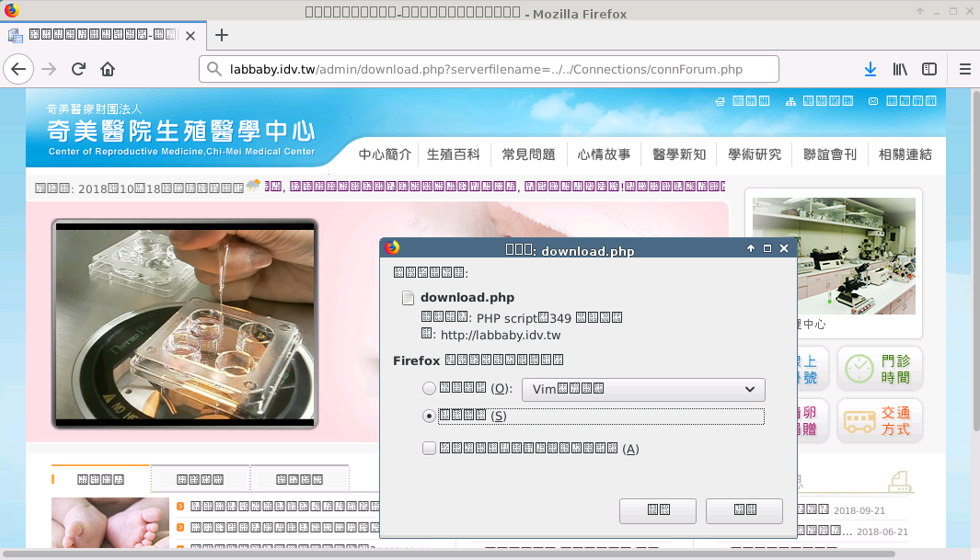This screenshot has width=980, height=560.
Task: Click the horizontal page scrollbar
Action: tap(449, 554)
